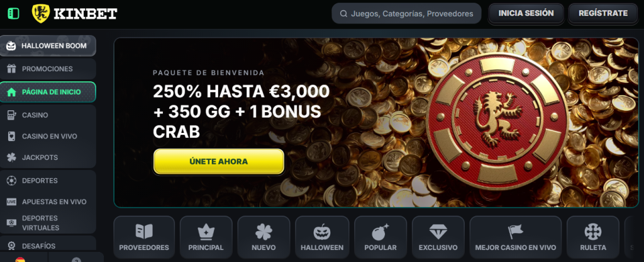Select the Exclusivo diamond category tile
The image size is (644, 262).
pos(438,237)
